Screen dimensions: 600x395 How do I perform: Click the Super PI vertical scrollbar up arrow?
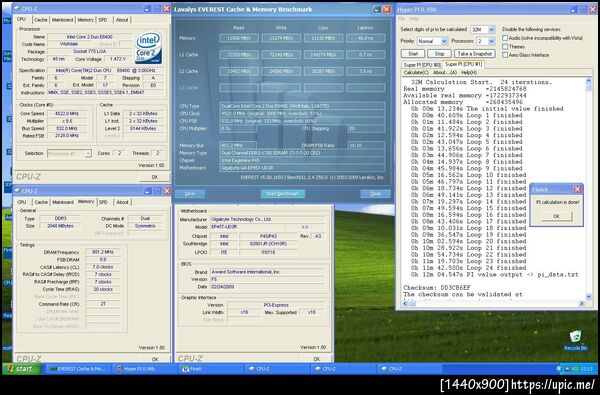pos(589,80)
